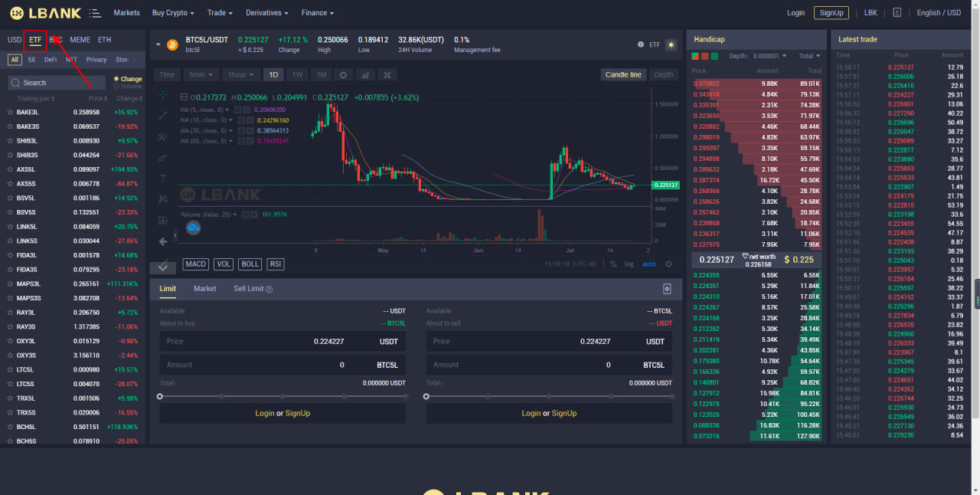Viewport: 980px width, 495px height.
Task: Toggle the MACD indicator
Action: tap(196, 264)
